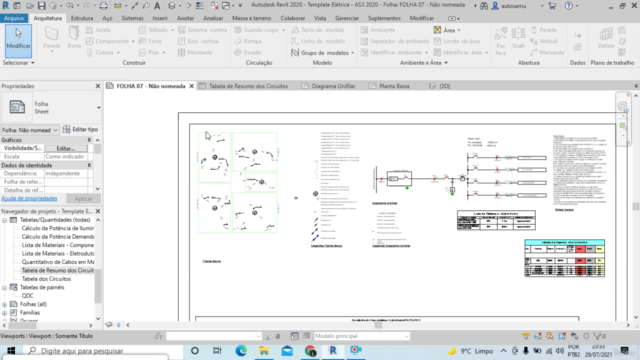Select the Modificar tool

(18, 40)
